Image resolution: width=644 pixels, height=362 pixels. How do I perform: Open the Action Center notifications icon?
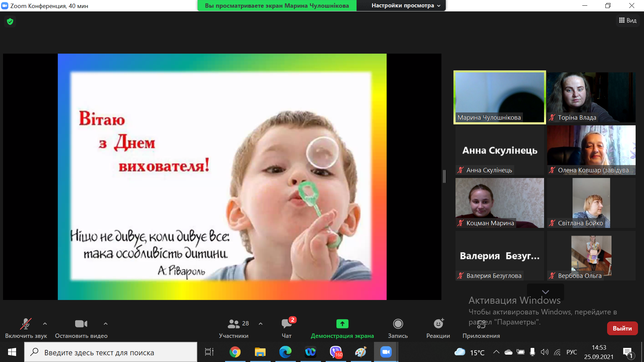point(628,352)
